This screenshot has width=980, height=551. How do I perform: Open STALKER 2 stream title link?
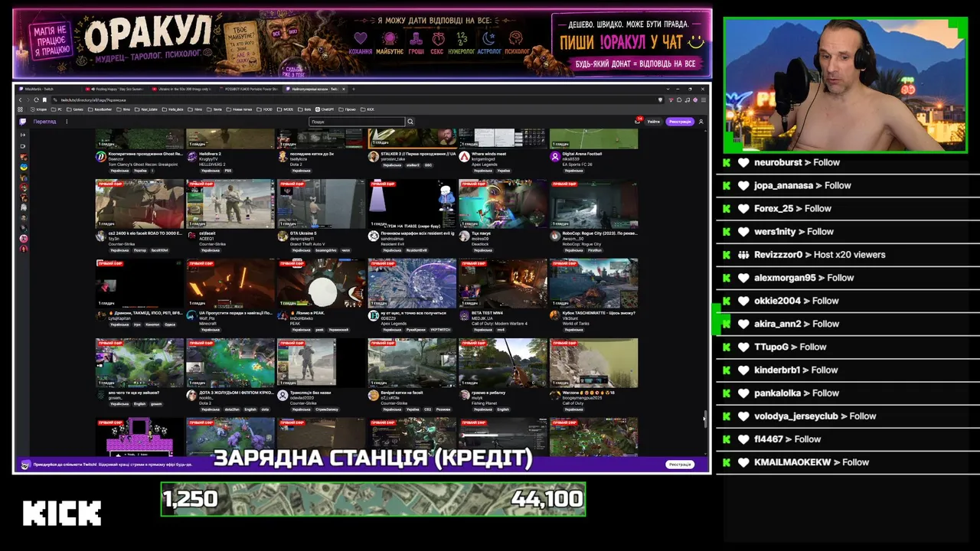[418, 154]
